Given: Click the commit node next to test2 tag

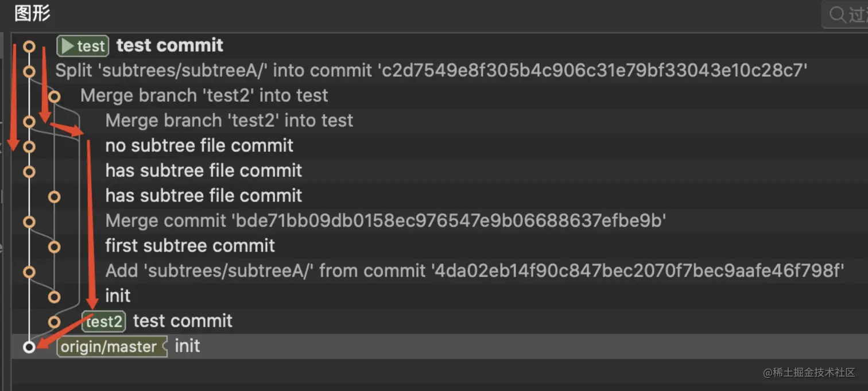Looking at the screenshot, I should [55, 322].
